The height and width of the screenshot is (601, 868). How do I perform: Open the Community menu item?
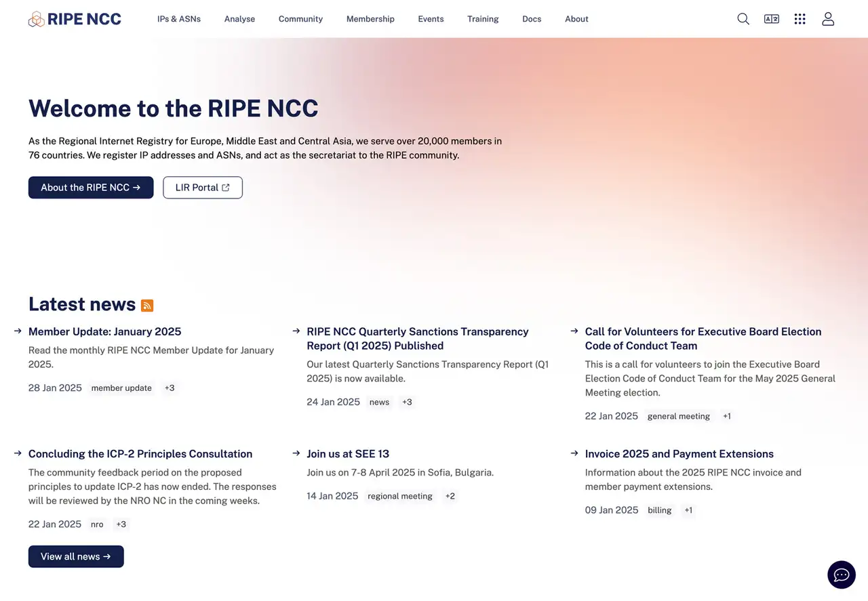click(x=300, y=19)
